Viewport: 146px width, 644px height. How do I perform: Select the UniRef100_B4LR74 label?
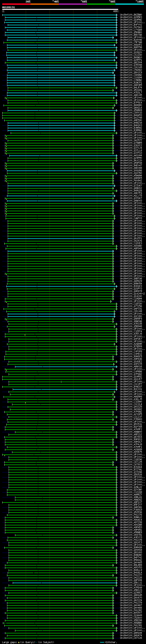click(x=131, y=87)
